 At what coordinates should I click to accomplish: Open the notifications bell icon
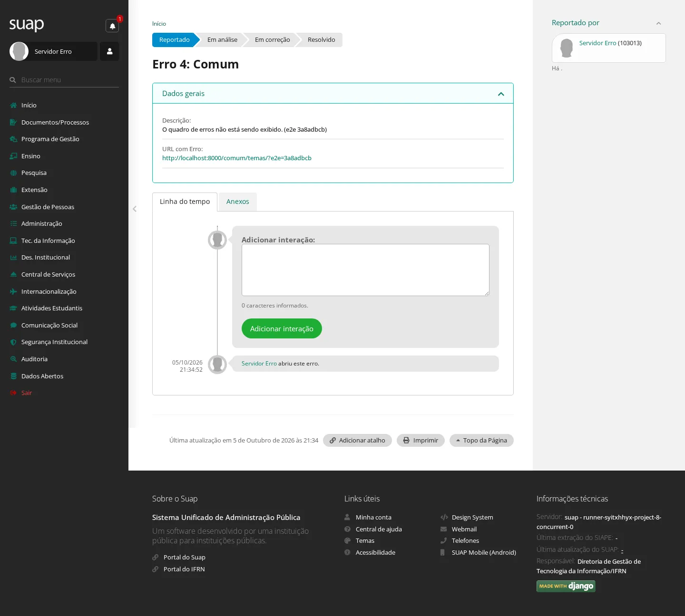(112, 26)
